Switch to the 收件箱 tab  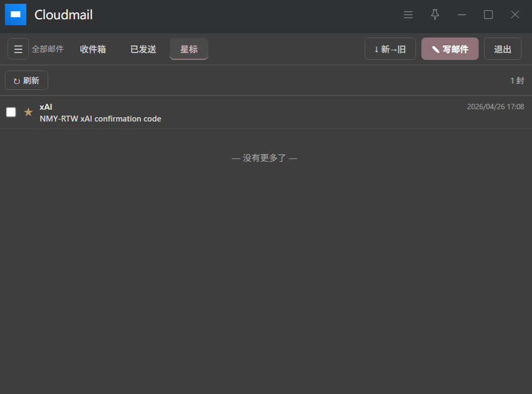pos(93,49)
